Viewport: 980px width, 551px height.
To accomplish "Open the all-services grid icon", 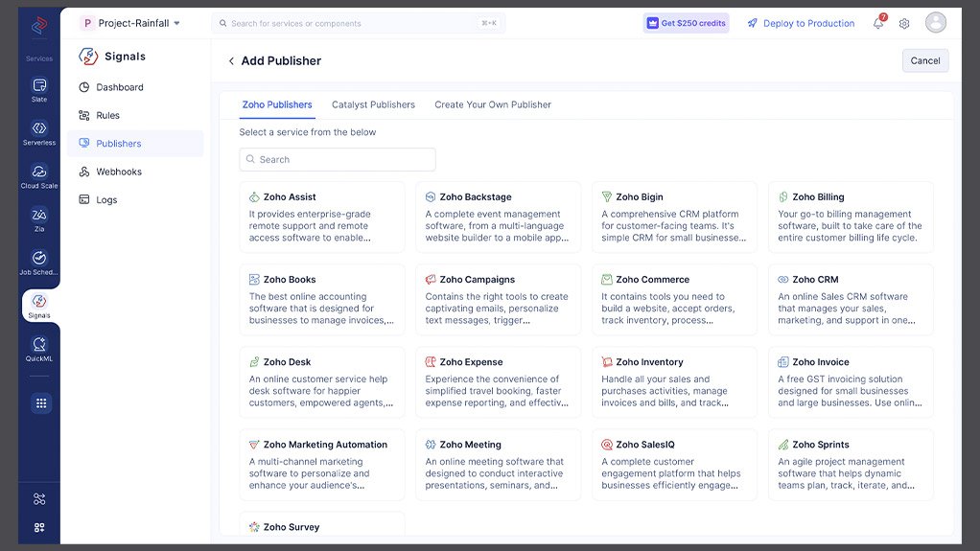I will pyautogui.click(x=41, y=402).
